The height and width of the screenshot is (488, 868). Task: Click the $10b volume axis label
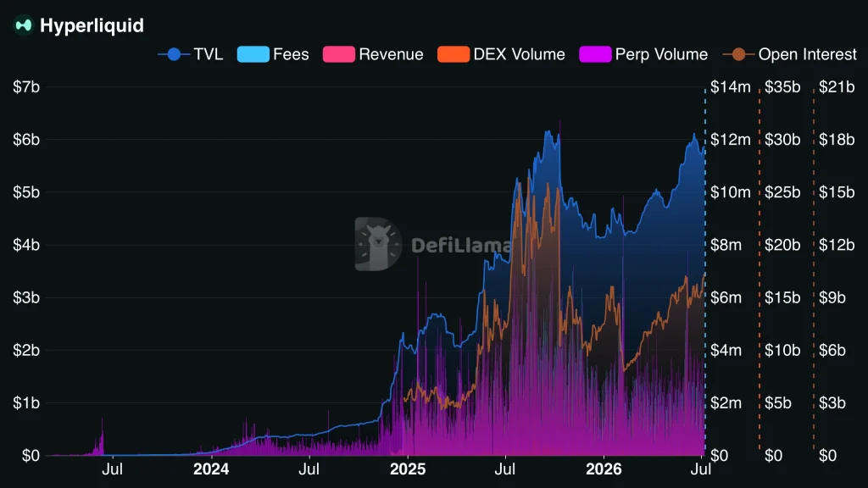(x=782, y=350)
